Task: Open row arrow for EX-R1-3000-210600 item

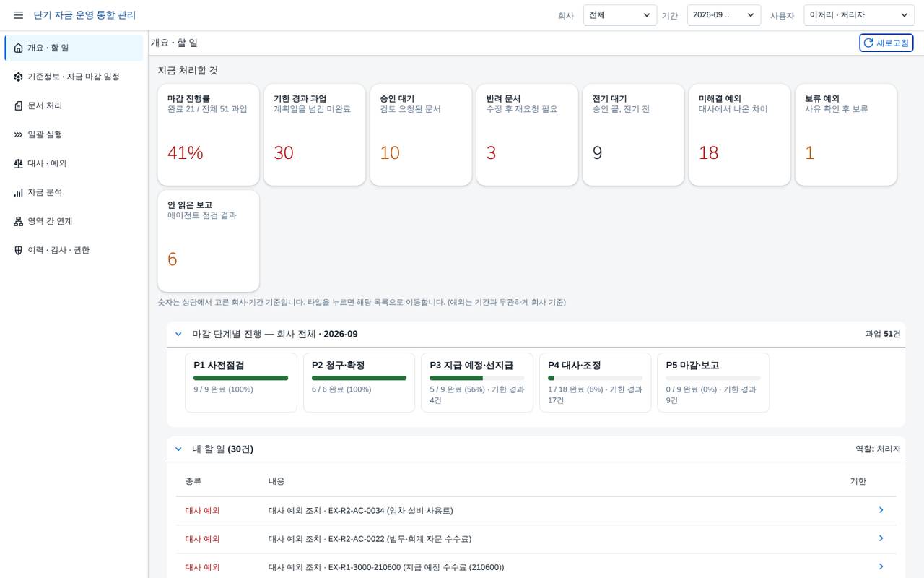Action: 881,566
